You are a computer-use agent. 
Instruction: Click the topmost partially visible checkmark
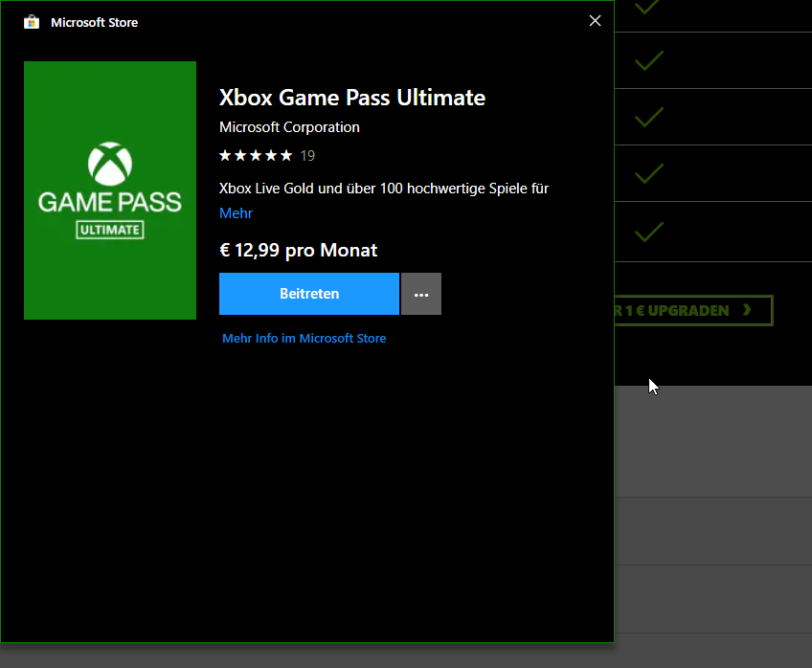tap(649, 7)
